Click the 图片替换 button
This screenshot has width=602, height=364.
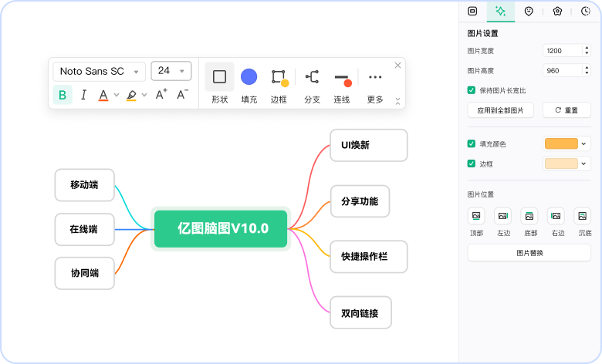point(529,253)
